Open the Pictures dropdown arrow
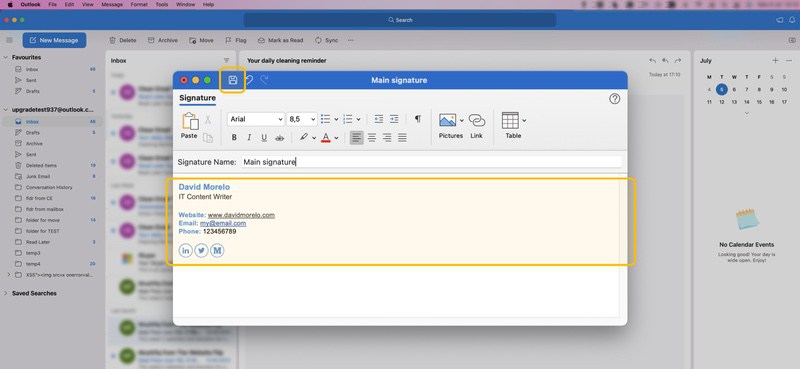The image size is (800, 369). [x=462, y=120]
